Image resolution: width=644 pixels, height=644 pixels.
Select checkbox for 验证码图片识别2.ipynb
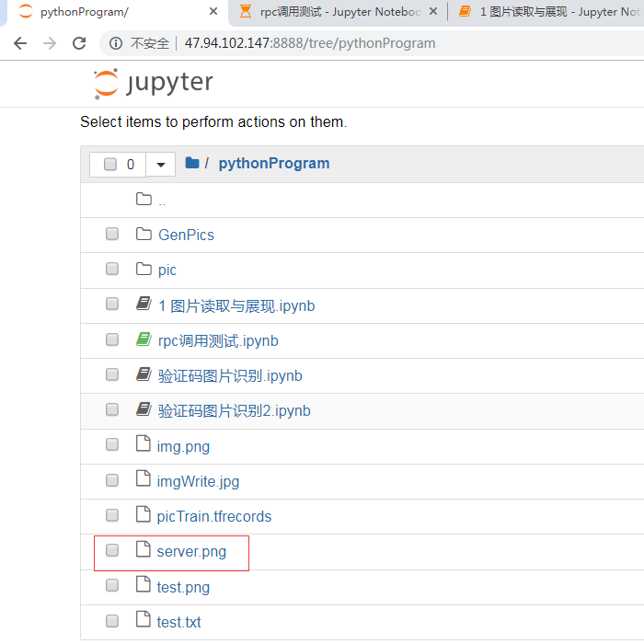112,409
